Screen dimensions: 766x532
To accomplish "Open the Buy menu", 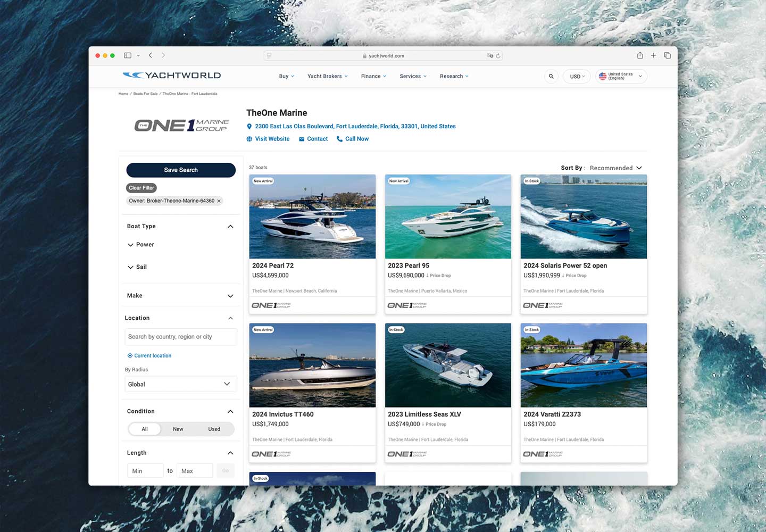I will 286,76.
